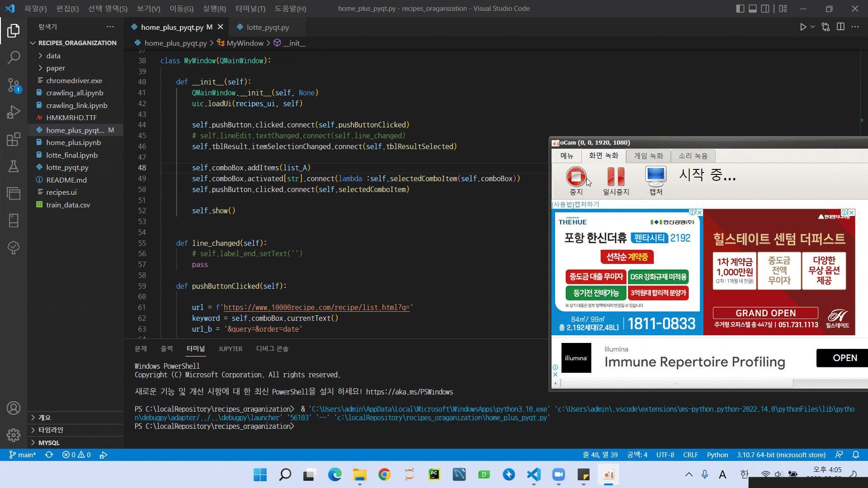Open the 터미널(T) menu
Image resolution: width=868 pixels, height=488 pixels.
250,9
